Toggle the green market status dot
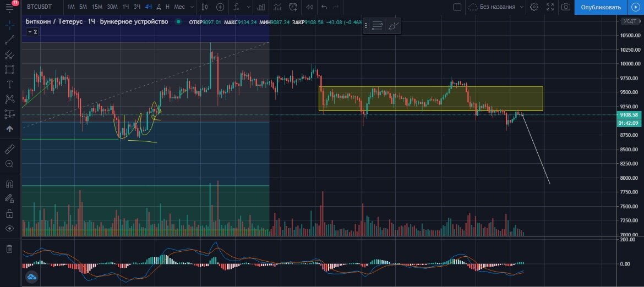The width and height of the screenshot is (644, 287). (x=178, y=22)
